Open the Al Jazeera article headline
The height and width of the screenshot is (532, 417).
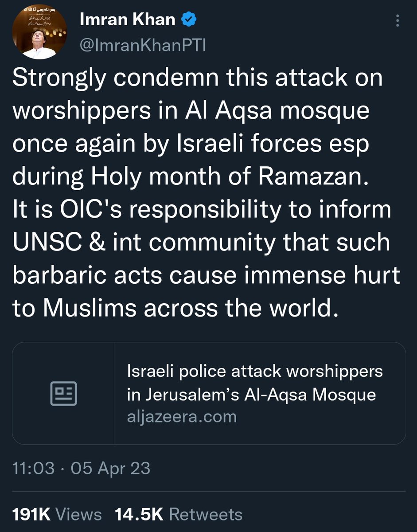255,383
